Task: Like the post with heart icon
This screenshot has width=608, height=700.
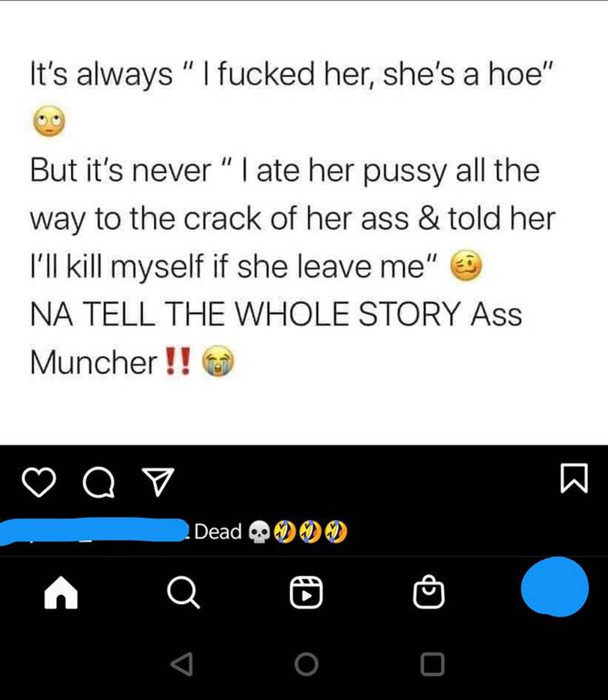Action: (x=38, y=482)
